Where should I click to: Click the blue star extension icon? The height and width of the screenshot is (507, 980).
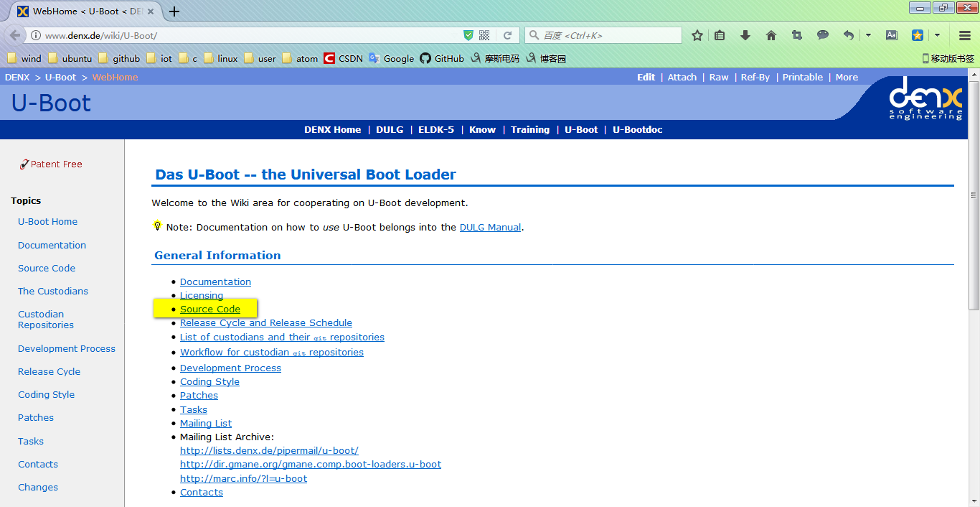918,35
